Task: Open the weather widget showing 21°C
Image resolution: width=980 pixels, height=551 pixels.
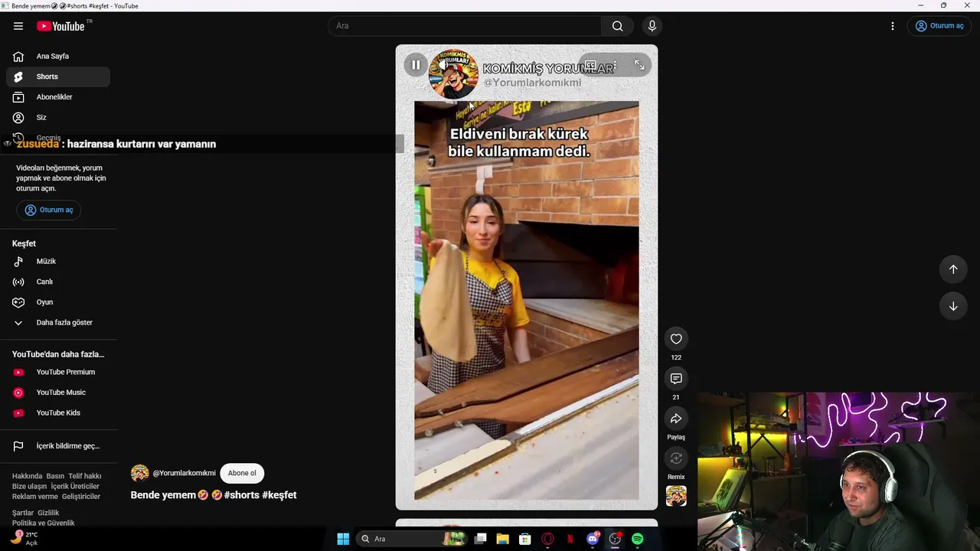Action: (x=23, y=538)
